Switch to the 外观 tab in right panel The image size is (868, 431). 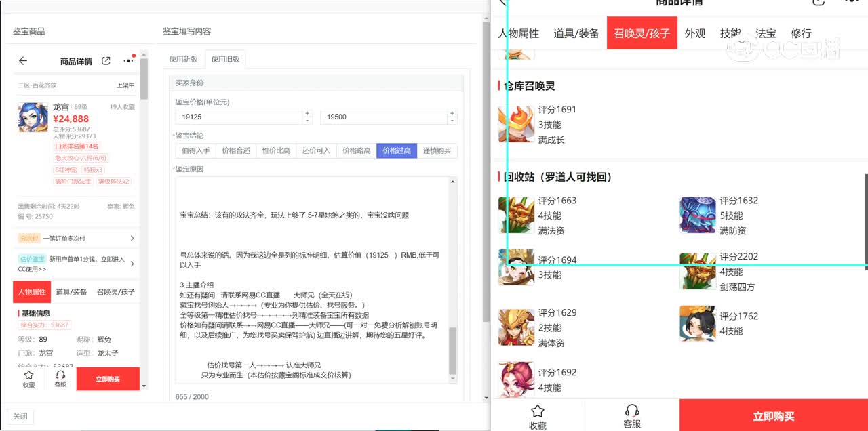click(x=695, y=33)
